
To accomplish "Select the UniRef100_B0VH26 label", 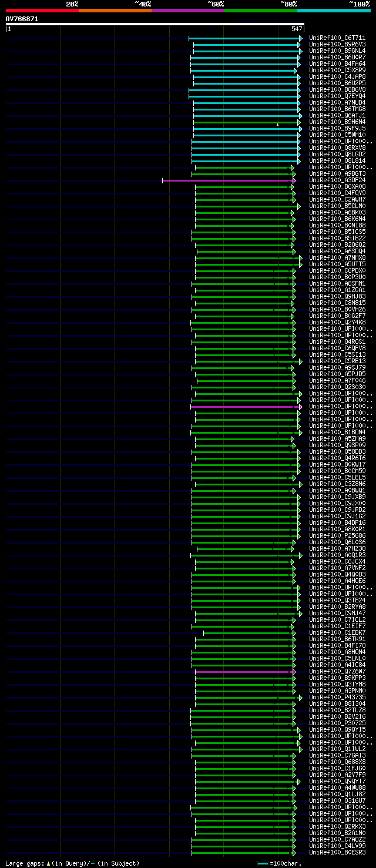I will pyautogui.click(x=337, y=310).
